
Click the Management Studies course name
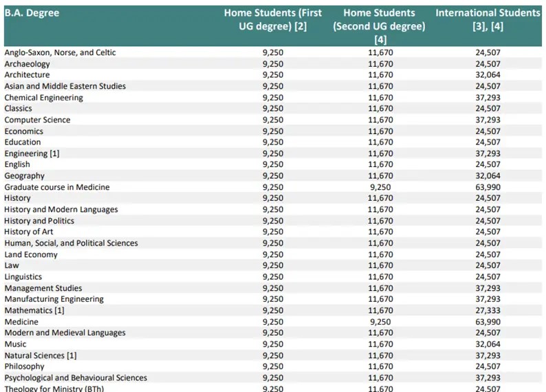[43, 288]
